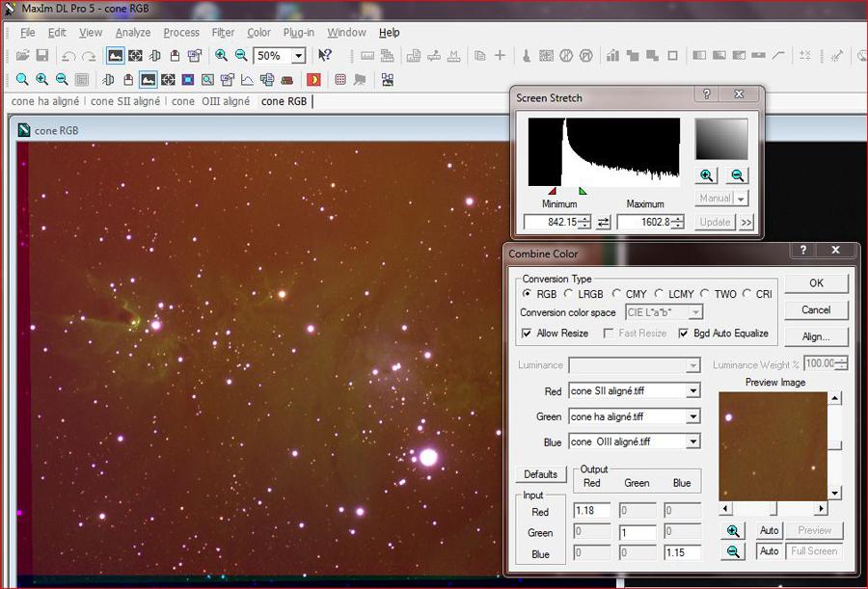Click the green maximum marker under histogram

coord(583,191)
